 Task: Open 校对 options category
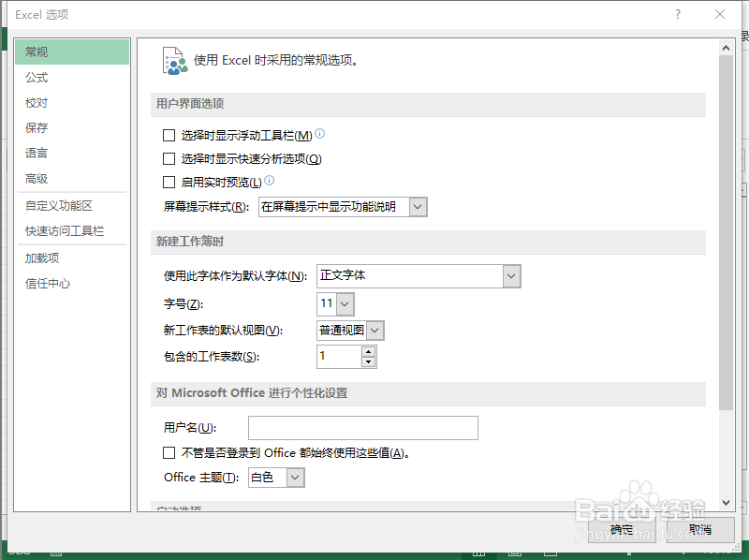tap(72, 102)
